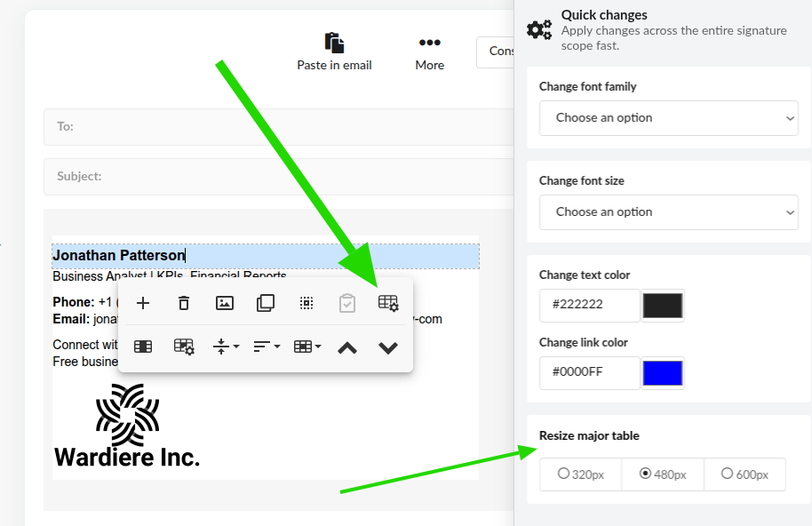Click the film-strip column icon in bottom row
Screen dimensions: 812x526
coord(143,347)
